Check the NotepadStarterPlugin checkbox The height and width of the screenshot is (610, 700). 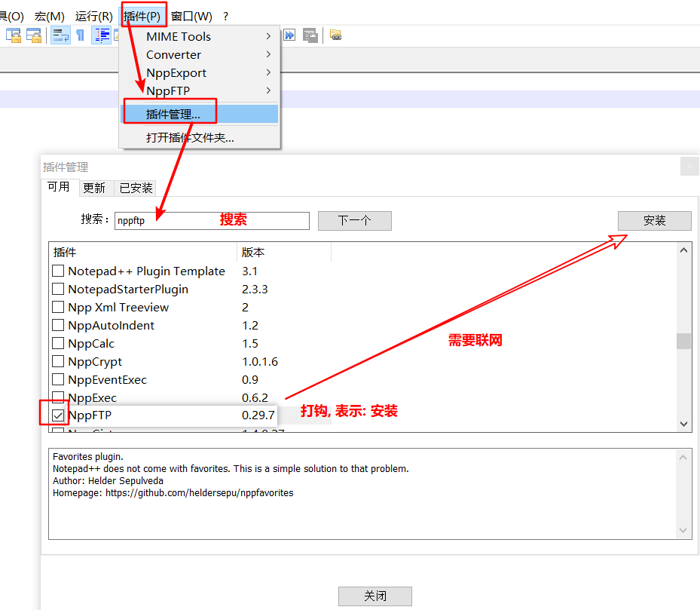pyautogui.click(x=58, y=289)
